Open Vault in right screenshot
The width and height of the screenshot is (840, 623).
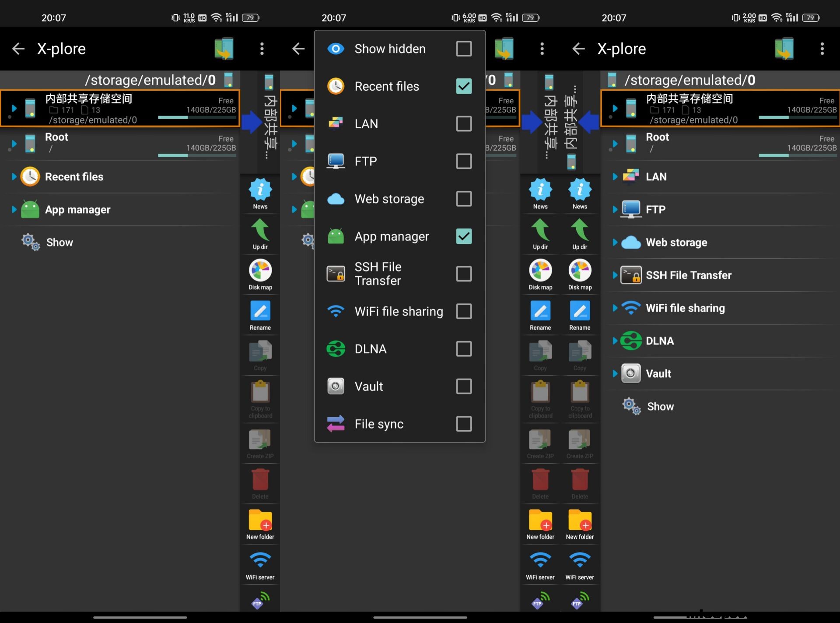pyautogui.click(x=720, y=374)
